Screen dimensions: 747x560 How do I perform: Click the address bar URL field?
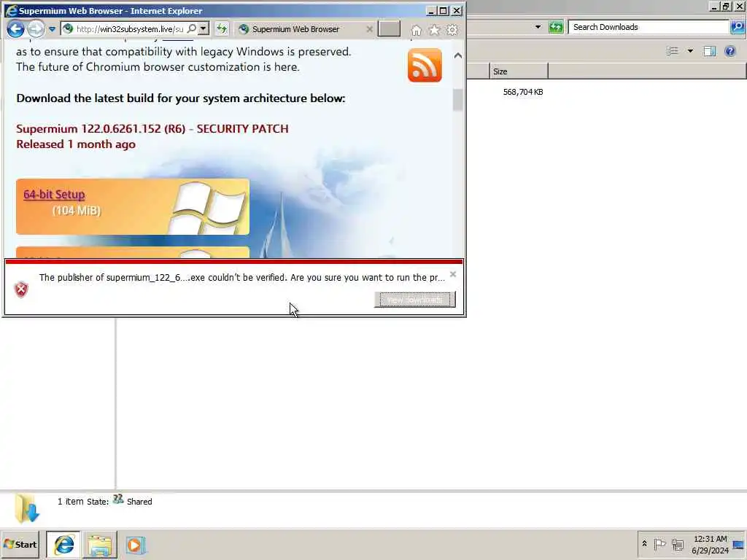pos(130,29)
